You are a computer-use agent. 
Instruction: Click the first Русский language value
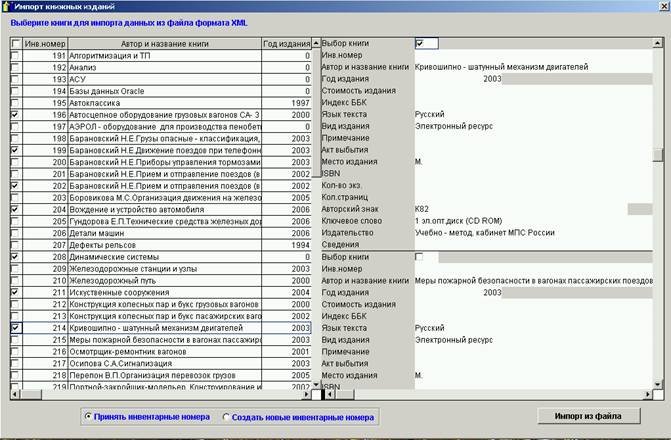point(429,114)
